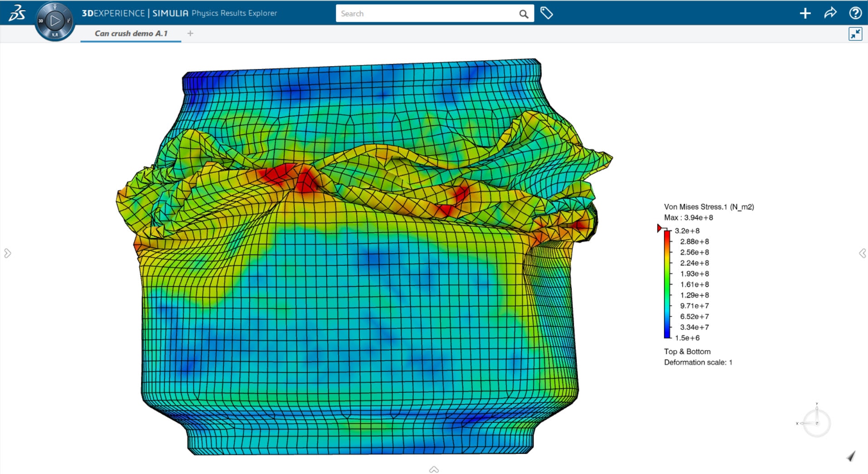
Task: Click the 3DS logo in the top-left corner
Action: 16,12
